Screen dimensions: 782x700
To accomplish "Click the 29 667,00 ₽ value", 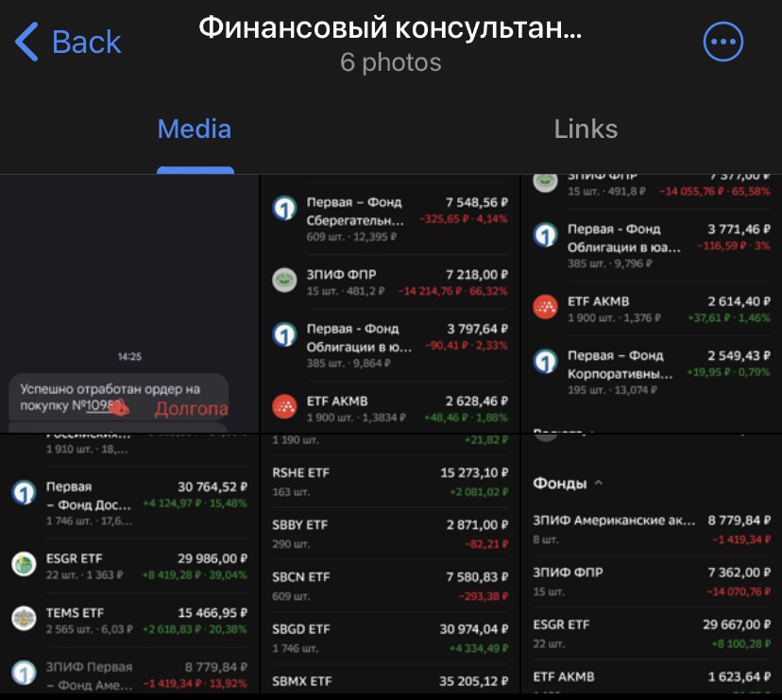I will click(737, 624).
